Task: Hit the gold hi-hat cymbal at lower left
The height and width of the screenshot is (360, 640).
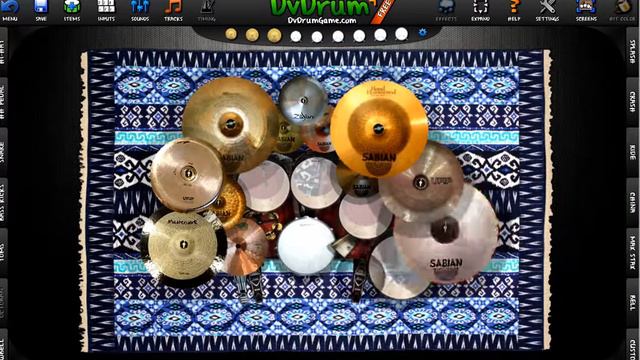Action: pos(183,246)
